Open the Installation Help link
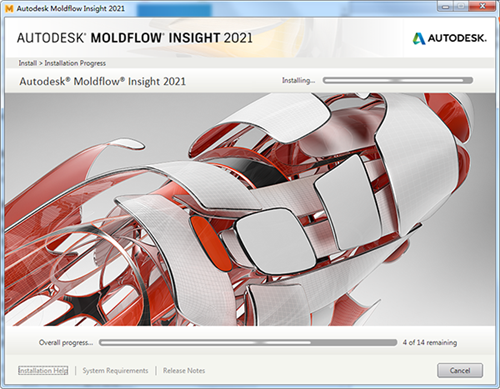Viewport: 500px width, 389px height. [x=43, y=370]
